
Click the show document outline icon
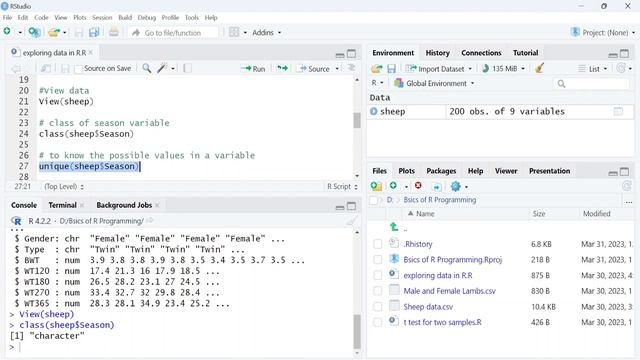pos(351,68)
